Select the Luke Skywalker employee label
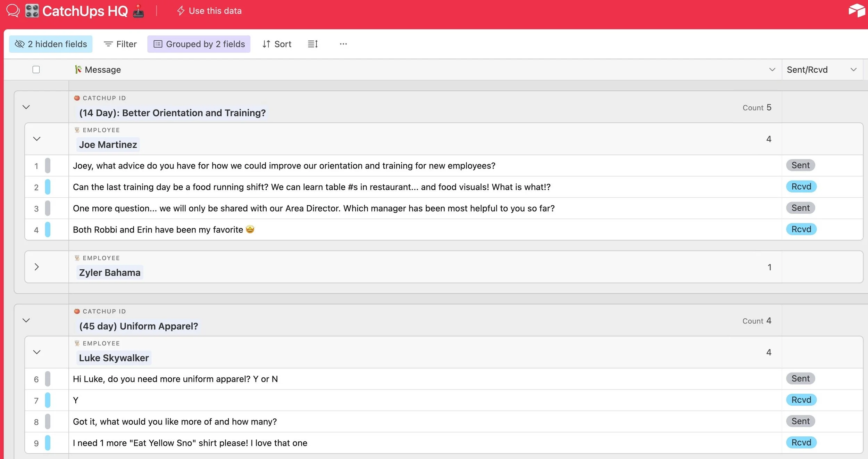This screenshot has width=868, height=459. (114, 358)
